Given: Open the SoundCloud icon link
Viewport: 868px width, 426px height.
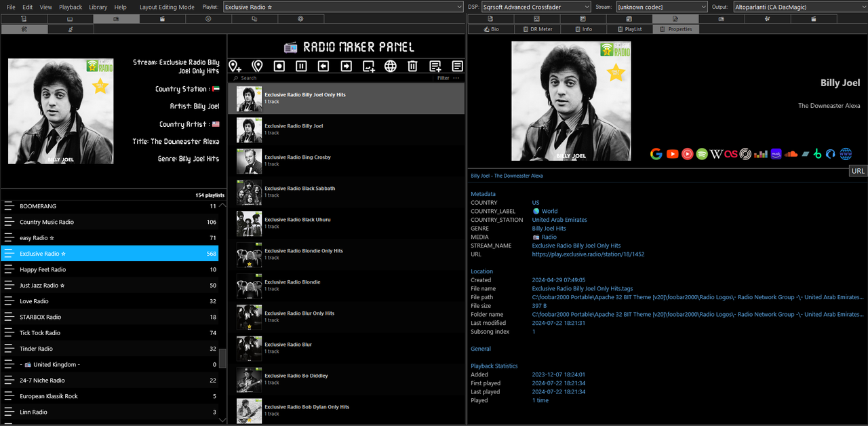Looking at the screenshot, I should [791, 154].
